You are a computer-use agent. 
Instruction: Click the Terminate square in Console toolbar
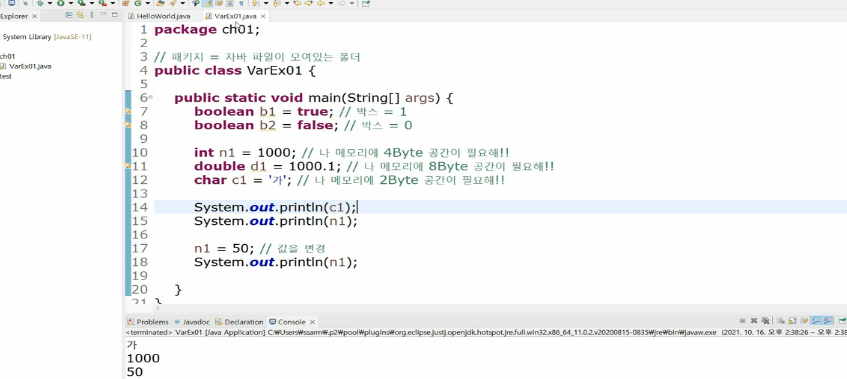pyautogui.click(x=743, y=321)
